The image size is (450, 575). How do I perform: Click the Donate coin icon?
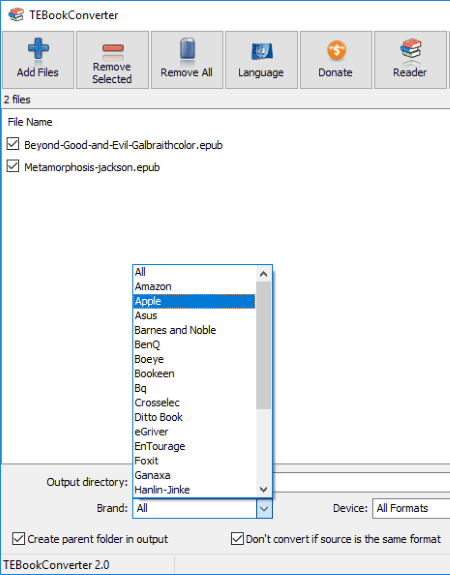click(336, 50)
